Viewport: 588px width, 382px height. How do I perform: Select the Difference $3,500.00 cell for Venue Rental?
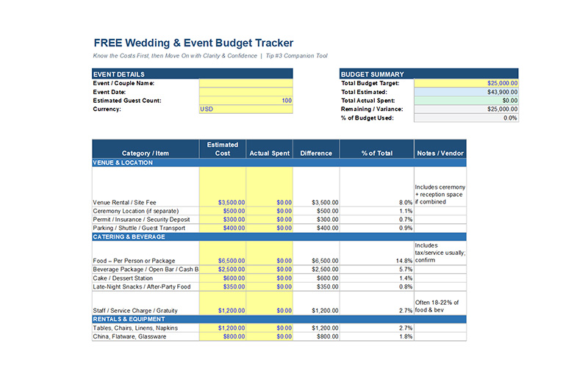pos(316,187)
